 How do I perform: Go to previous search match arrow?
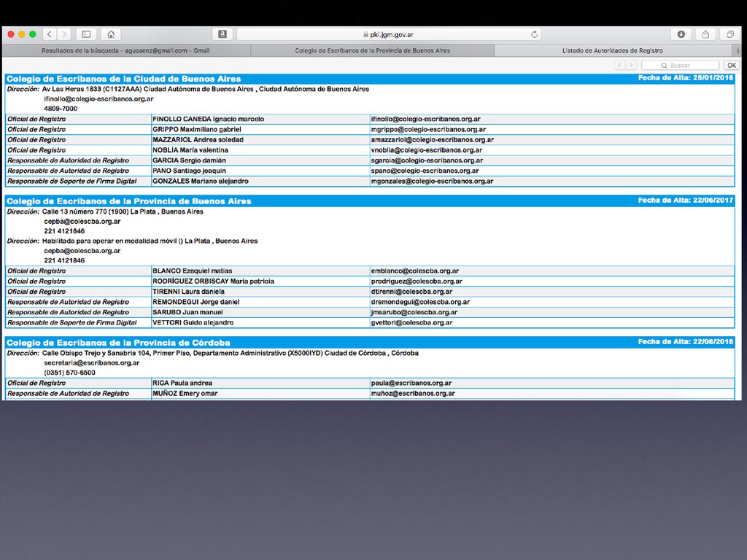tap(620, 65)
